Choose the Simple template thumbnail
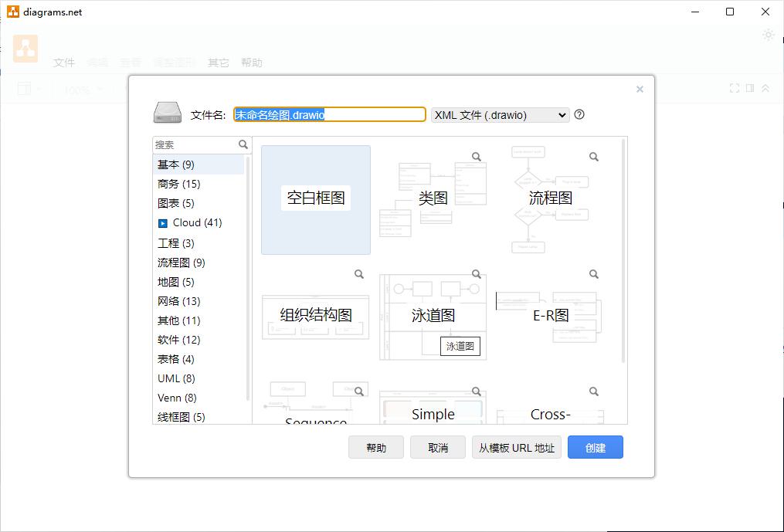 (433, 402)
